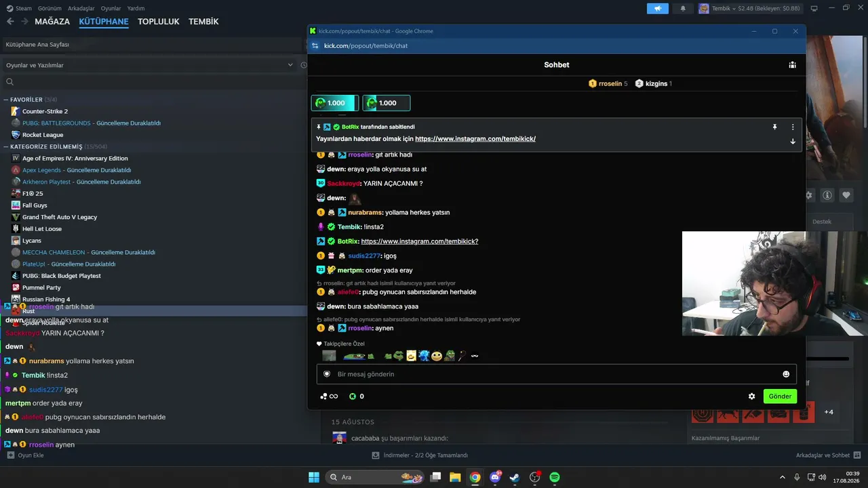Open the pinned Instagram tembikick link
This screenshot has height=488, width=868.
[475, 139]
